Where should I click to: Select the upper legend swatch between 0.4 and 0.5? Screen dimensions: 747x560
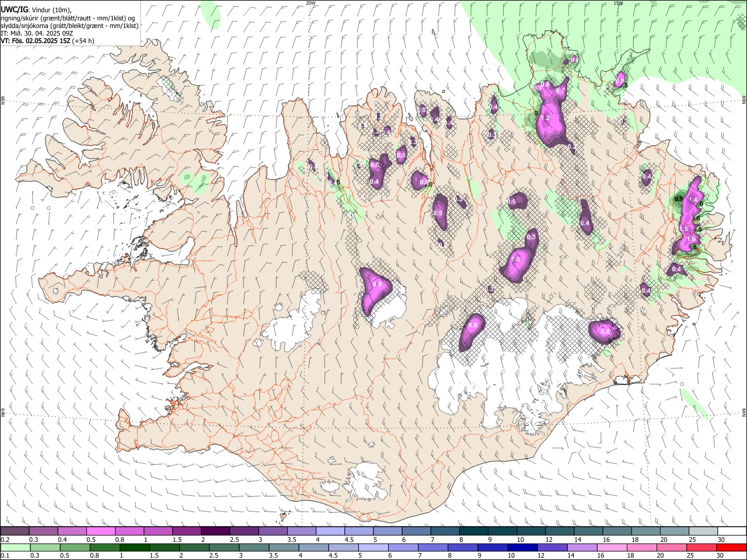[72, 531]
